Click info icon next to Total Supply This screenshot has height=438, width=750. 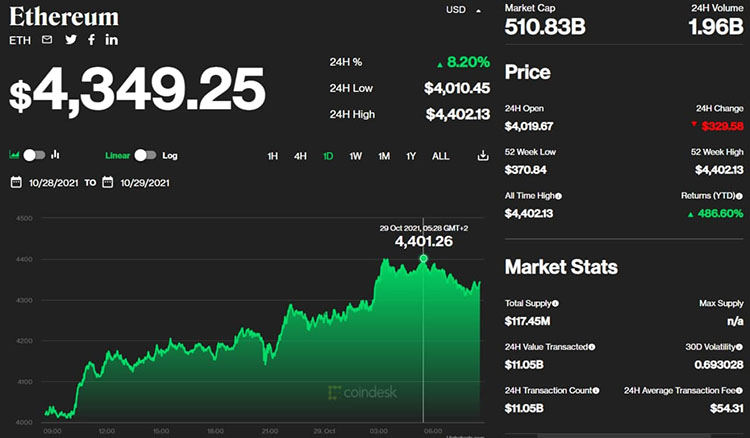pyautogui.click(x=555, y=303)
